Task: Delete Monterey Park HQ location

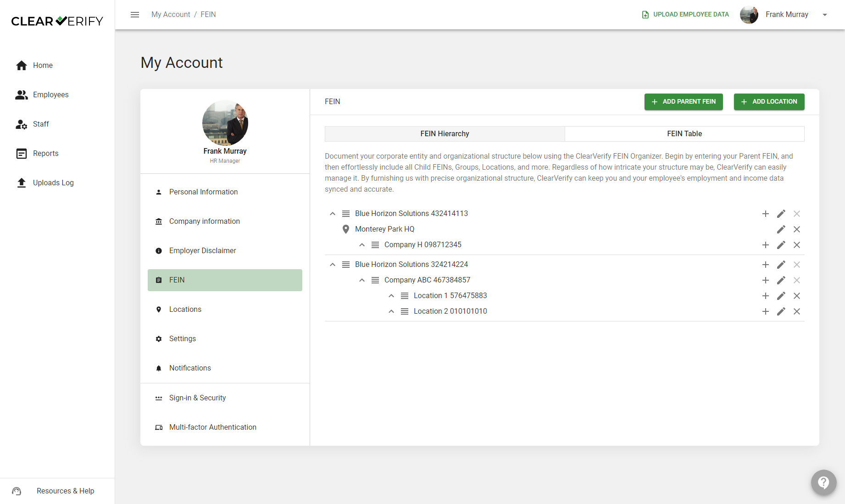Action: pyautogui.click(x=797, y=229)
